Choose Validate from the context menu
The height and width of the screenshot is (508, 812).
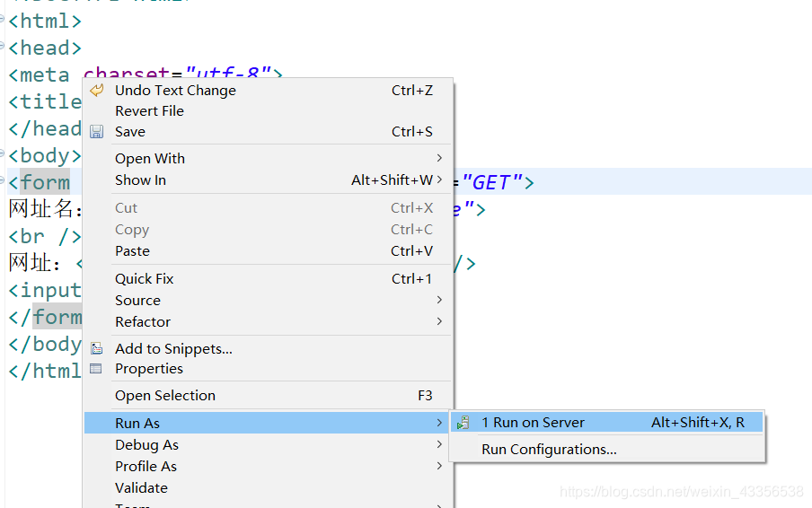coord(269,488)
